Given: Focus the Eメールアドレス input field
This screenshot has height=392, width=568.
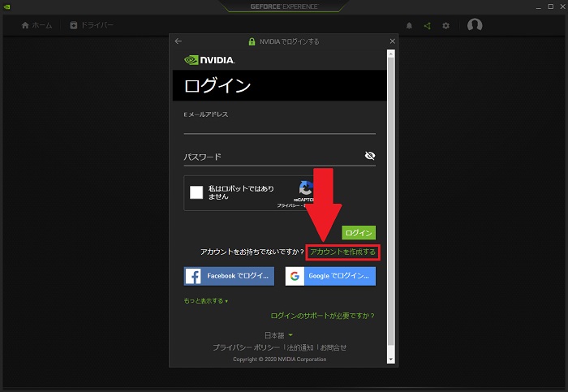Looking at the screenshot, I should click(279, 127).
